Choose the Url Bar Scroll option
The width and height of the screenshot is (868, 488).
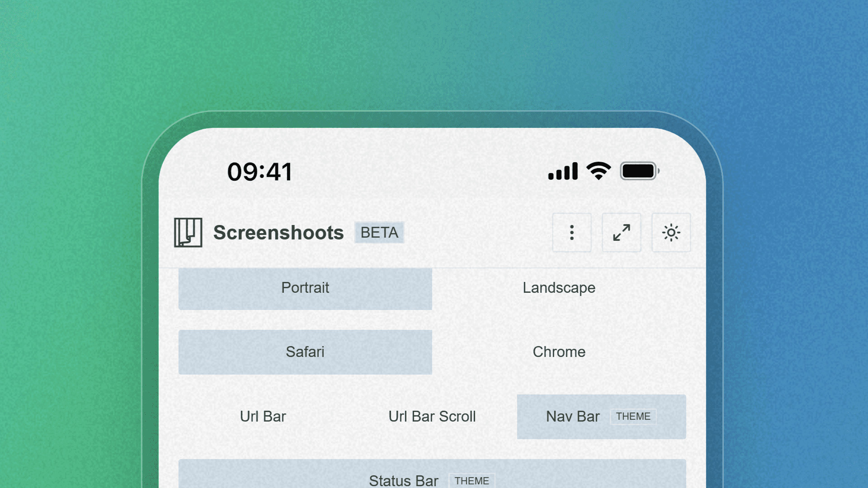[x=432, y=417]
